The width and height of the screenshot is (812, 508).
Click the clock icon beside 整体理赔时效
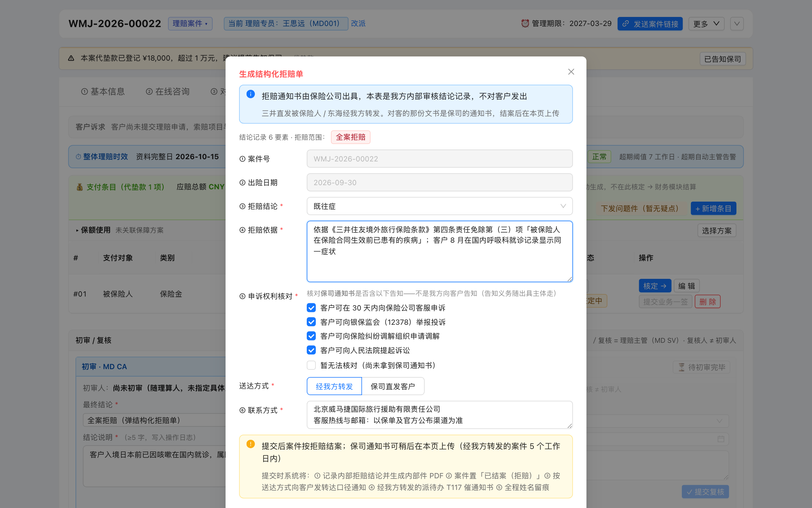[78, 157]
